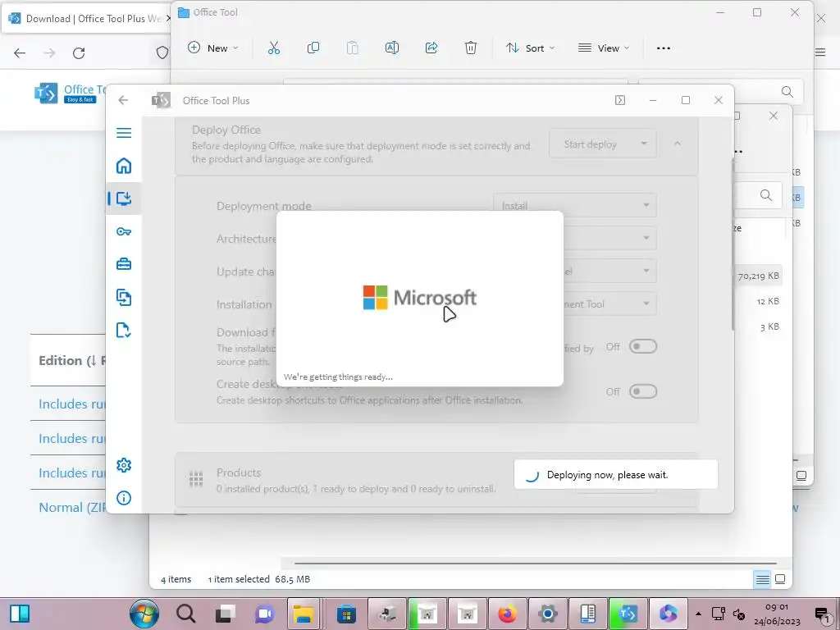Click the second Includes runtime link on webpage
This screenshot has width=840, height=630.
coord(72,438)
